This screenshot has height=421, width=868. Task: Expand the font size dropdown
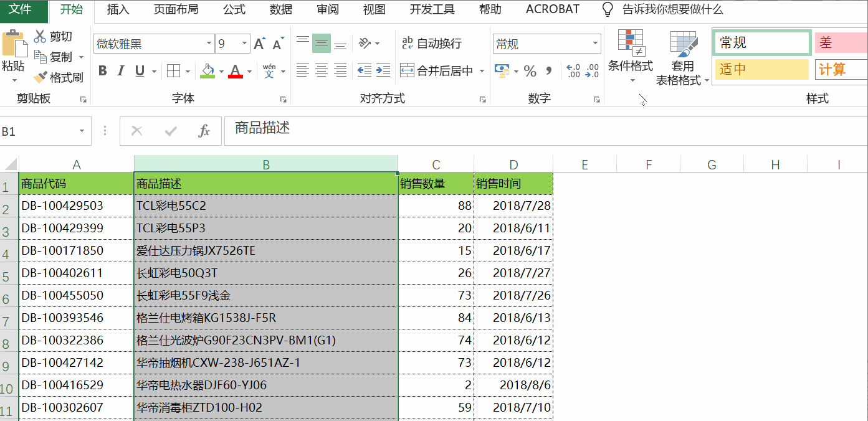pyautogui.click(x=244, y=44)
